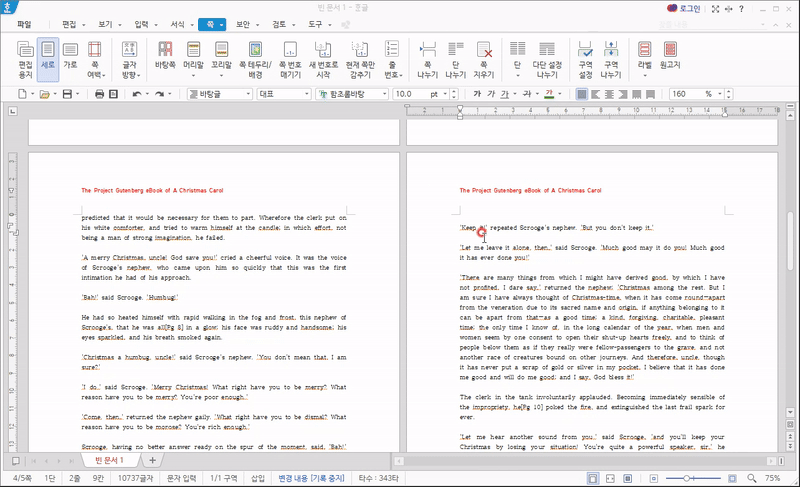
Task: Toggle strikethrough 가 formatting
Action: [527, 94]
